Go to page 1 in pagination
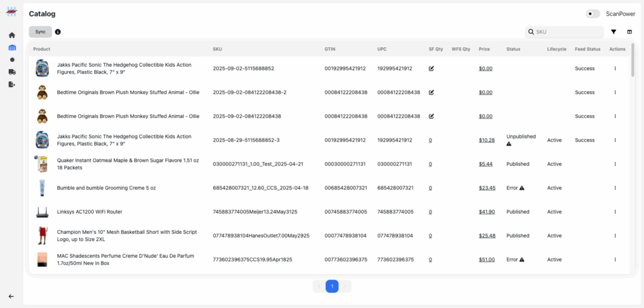 332,286
